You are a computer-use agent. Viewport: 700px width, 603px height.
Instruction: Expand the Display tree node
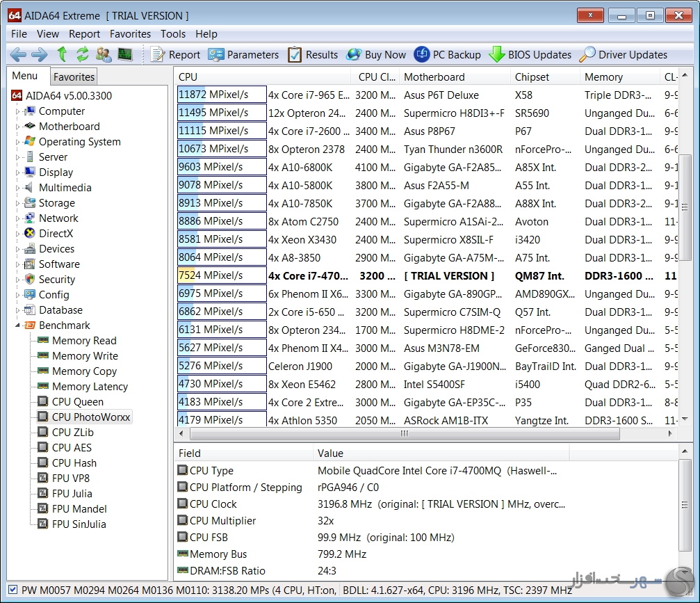point(17,172)
